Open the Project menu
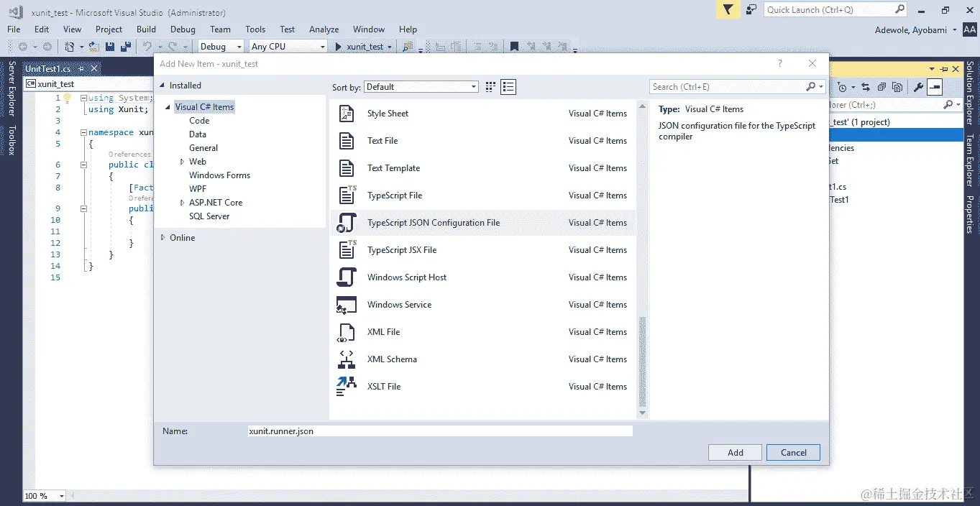Image resolution: width=980 pixels, height=506 pixels. tap(109, 29)
